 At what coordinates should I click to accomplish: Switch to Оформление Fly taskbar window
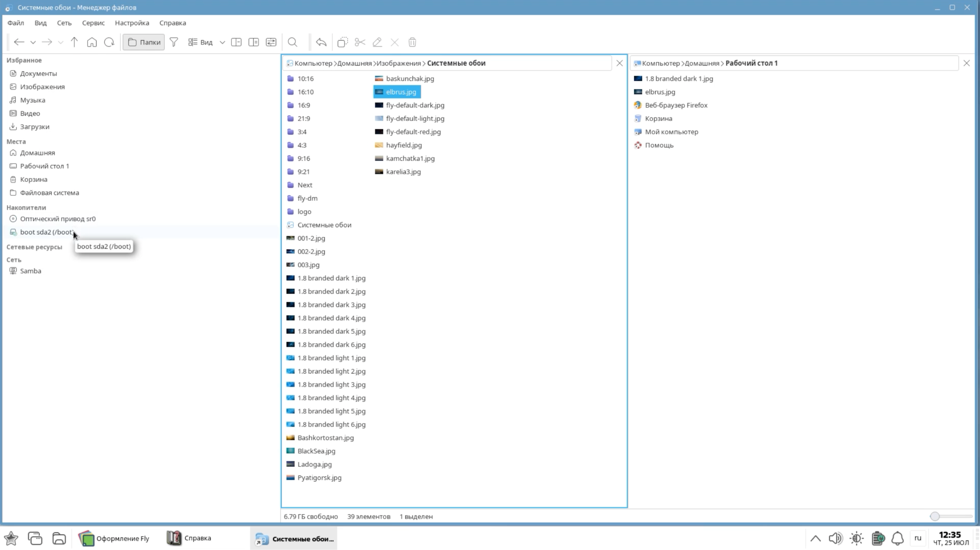(x=114, y=539)
